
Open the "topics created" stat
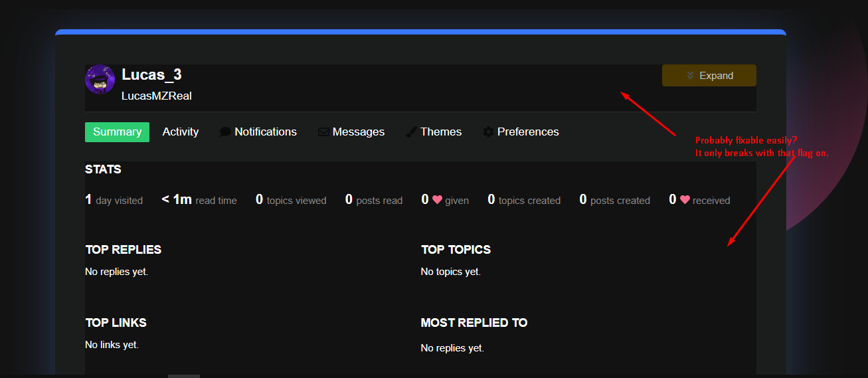point(524,200)
